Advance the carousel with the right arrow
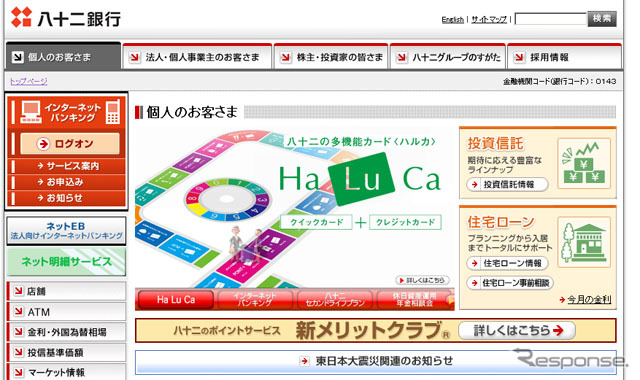 451,300
